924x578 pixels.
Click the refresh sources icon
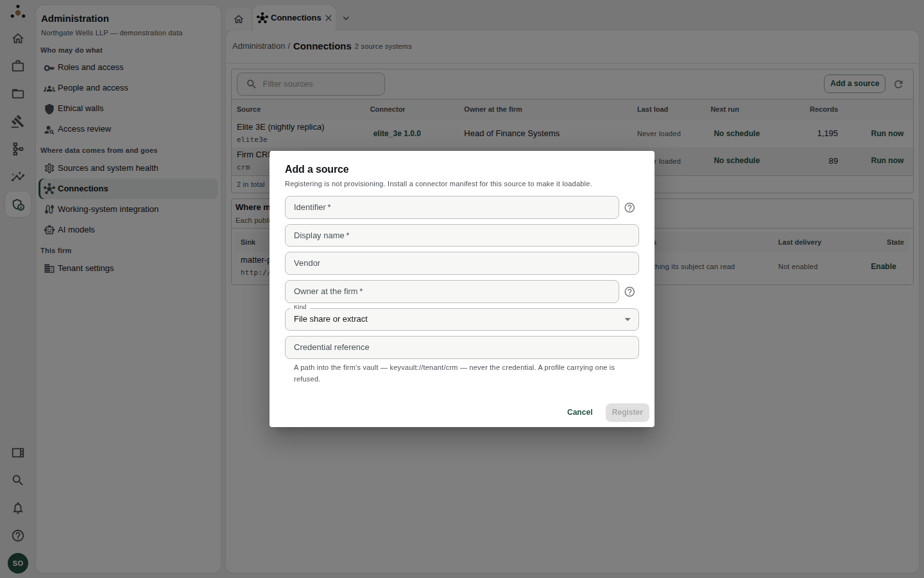(x=898, y=84)
